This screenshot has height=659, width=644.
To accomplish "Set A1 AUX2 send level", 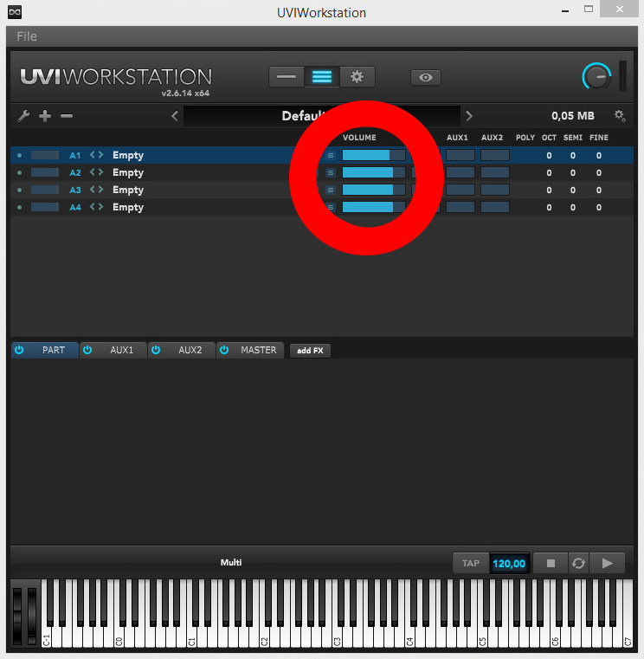I will (x=495, y=155).
